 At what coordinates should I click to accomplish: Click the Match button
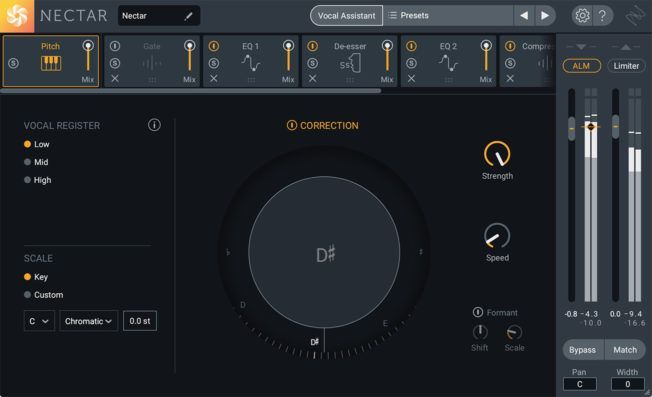625,350
